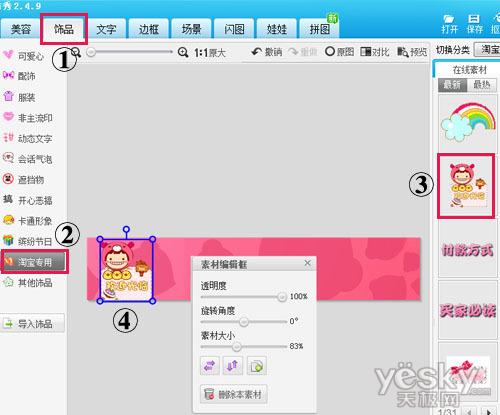Image resolution: width=500 pixels, height=415 pixels.
Task: Open the 切换分类 category dropdown
Action: coord(487,50)
